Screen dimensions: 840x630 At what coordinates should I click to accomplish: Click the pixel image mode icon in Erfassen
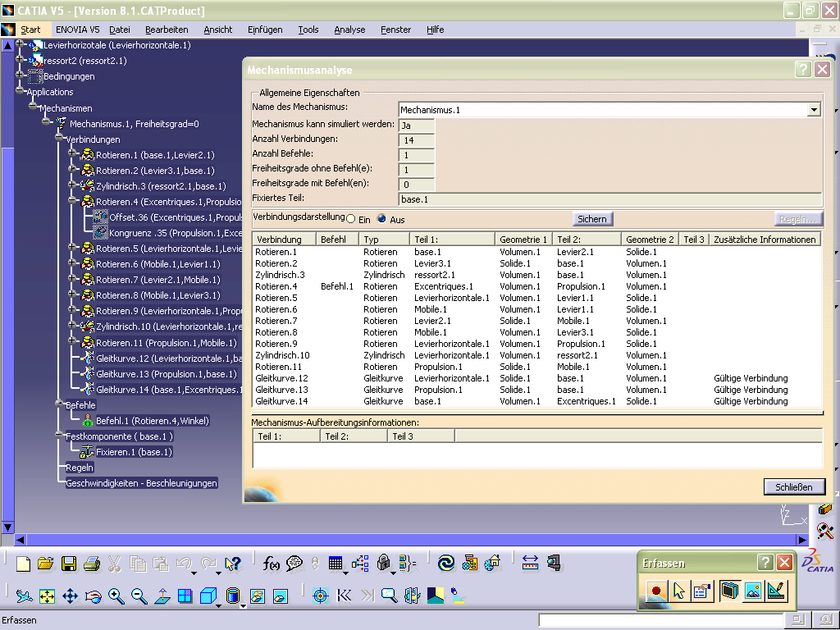753,591
